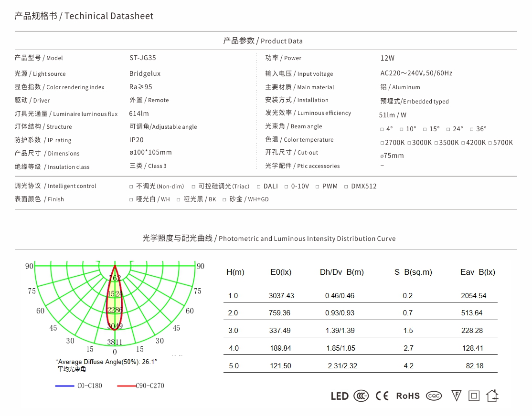The width and height of the screenshot is (532, 416).
Task: Click the light source value Bridgelux
Action: (x=145, y=73)
